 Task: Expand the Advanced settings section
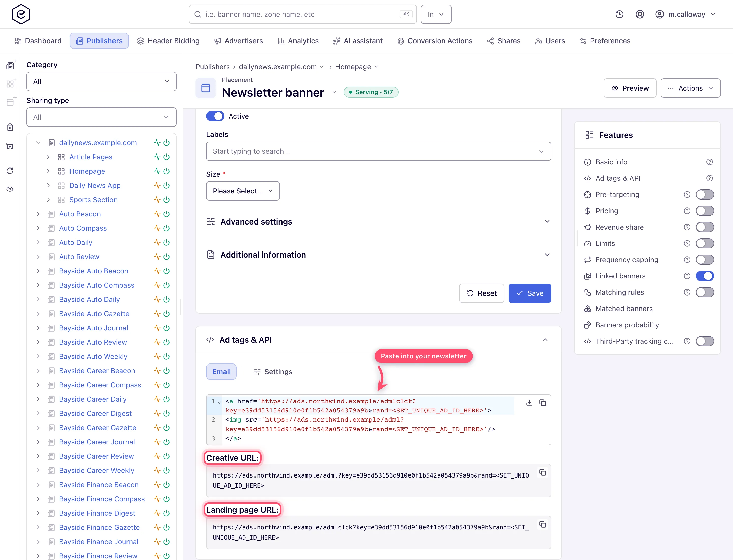(378, 222)
